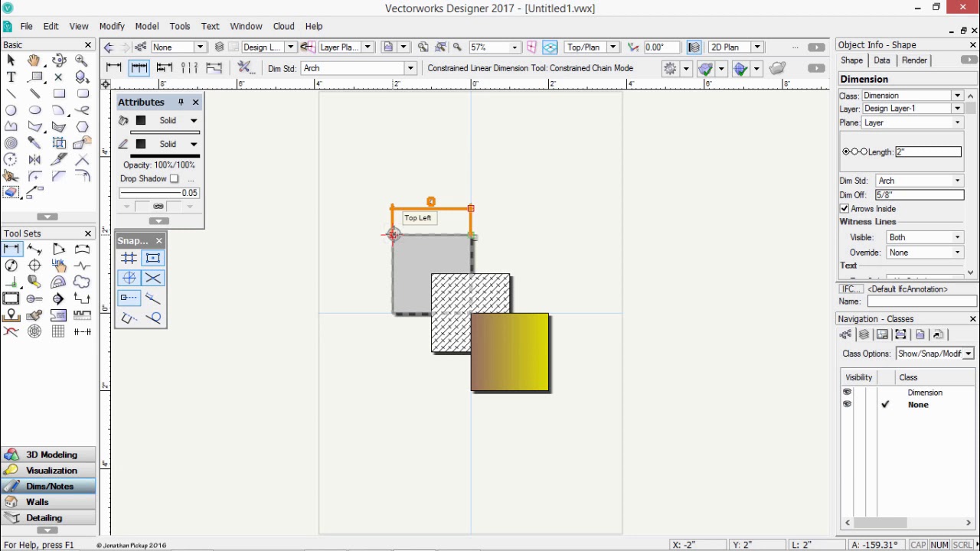Change Witness Lines Visible dropdown from Both
Screen dimensions: 980x551
pyautogui.click(x=956, y=237)
